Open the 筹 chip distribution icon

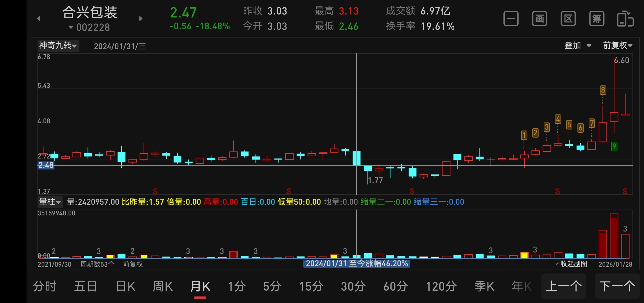tap(597, 19)
